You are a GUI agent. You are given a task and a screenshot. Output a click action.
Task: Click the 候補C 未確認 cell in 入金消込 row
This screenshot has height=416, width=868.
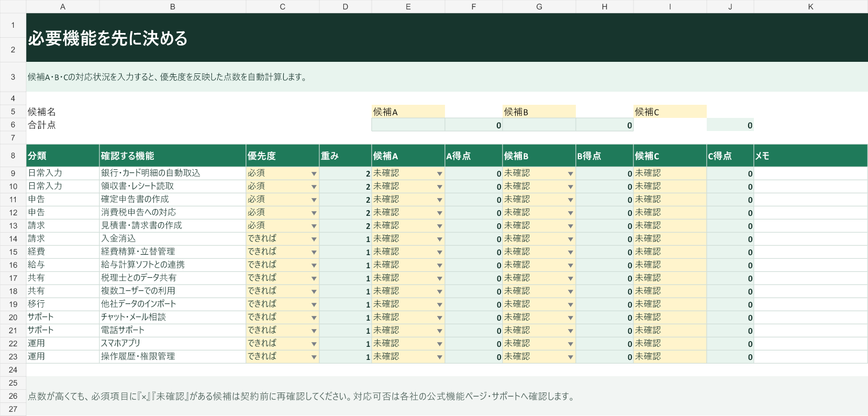(x=670, y=239)
